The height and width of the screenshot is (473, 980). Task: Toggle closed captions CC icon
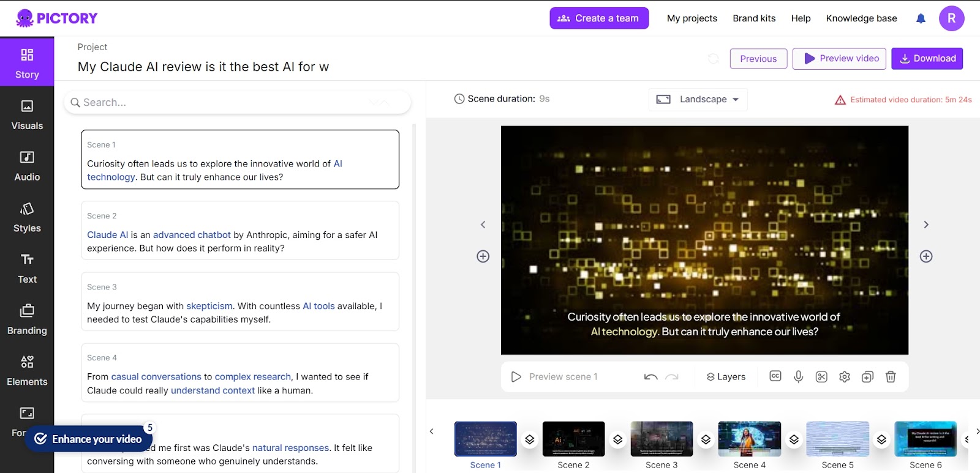click(x=775, y=376)
